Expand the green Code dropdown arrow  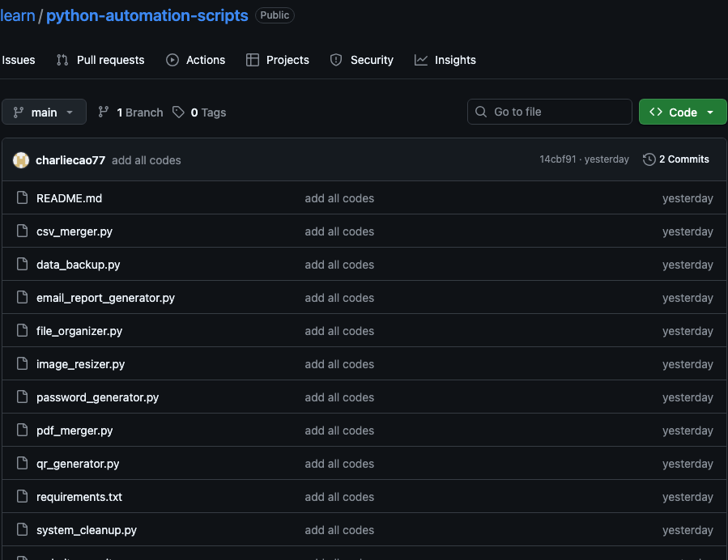[x=709, y=112]
